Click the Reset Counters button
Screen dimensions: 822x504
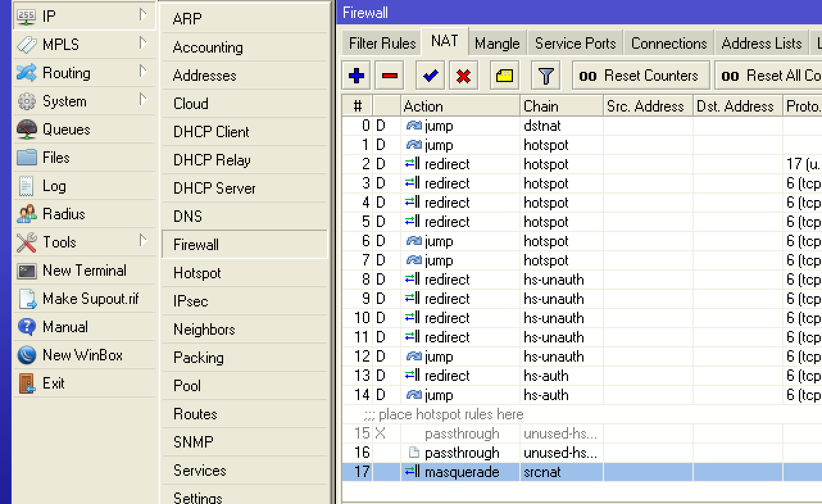(641, 76)
